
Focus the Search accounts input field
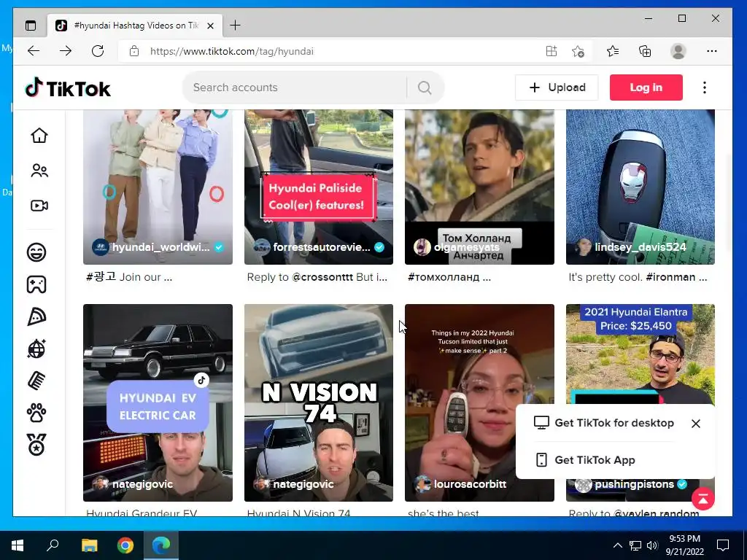tap(295, 87)
